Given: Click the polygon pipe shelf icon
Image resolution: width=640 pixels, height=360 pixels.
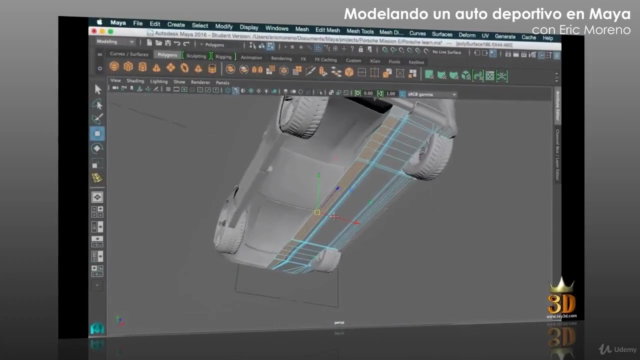Looking at the screenshot, I should [212, 69].
